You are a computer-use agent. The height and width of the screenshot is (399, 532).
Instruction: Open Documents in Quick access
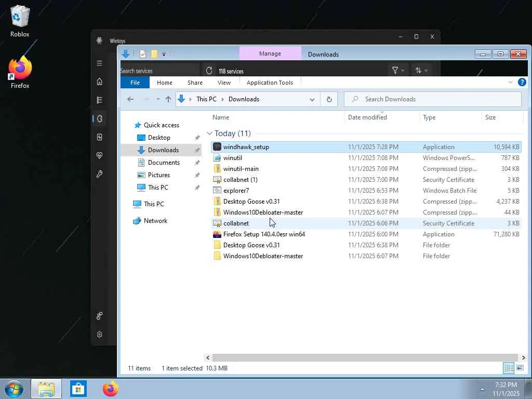pyautogui.click(x=164, y=163)
